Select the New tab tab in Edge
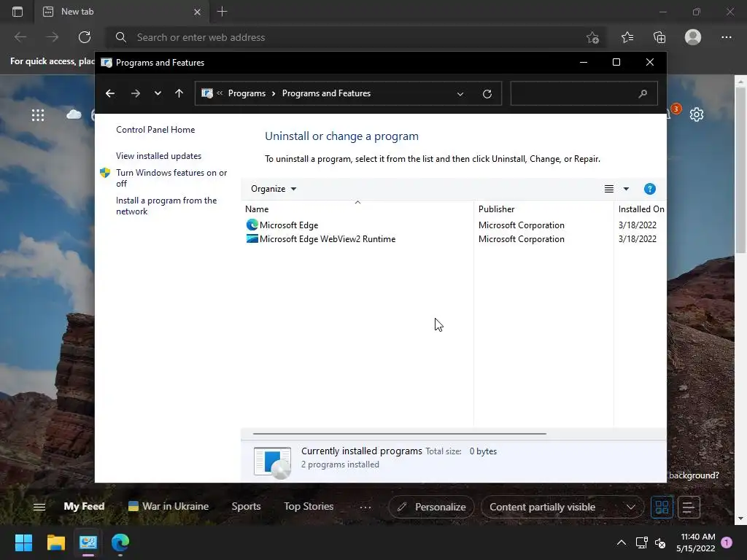The width and height of the screenshot is (747, 560). click(x=122, y=12)
